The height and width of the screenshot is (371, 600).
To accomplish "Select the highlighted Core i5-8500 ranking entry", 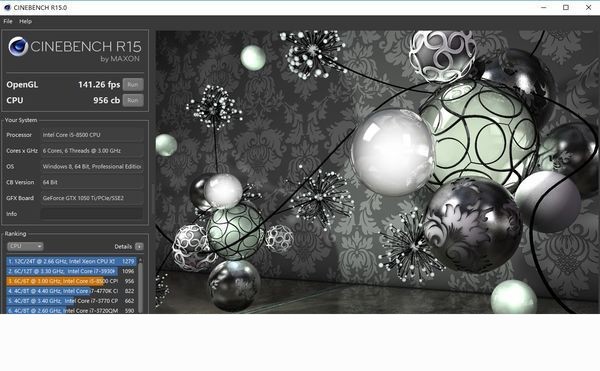I will pos(71,281).
